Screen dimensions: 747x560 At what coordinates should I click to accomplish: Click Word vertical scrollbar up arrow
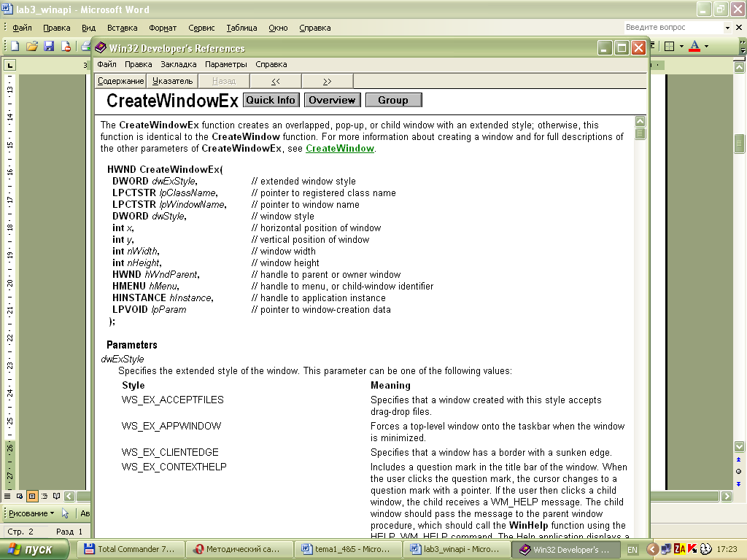(739, 67)
